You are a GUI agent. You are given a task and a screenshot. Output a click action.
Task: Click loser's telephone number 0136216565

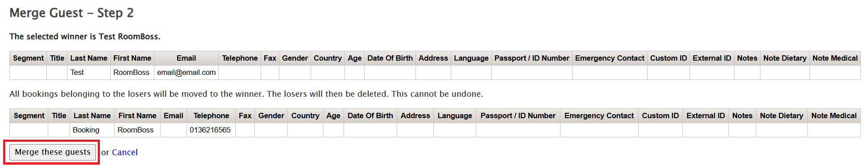click(x=211, y=130)
